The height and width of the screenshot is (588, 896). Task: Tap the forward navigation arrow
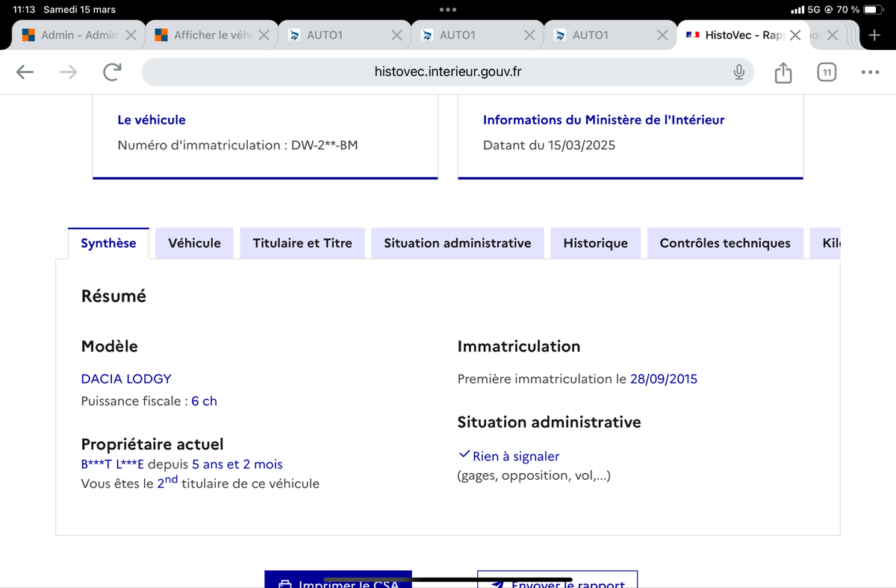coord(68,72)
